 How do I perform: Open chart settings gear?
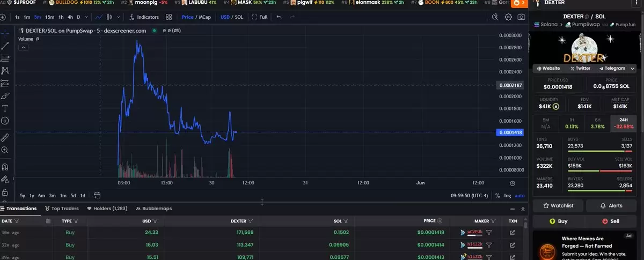508,17
